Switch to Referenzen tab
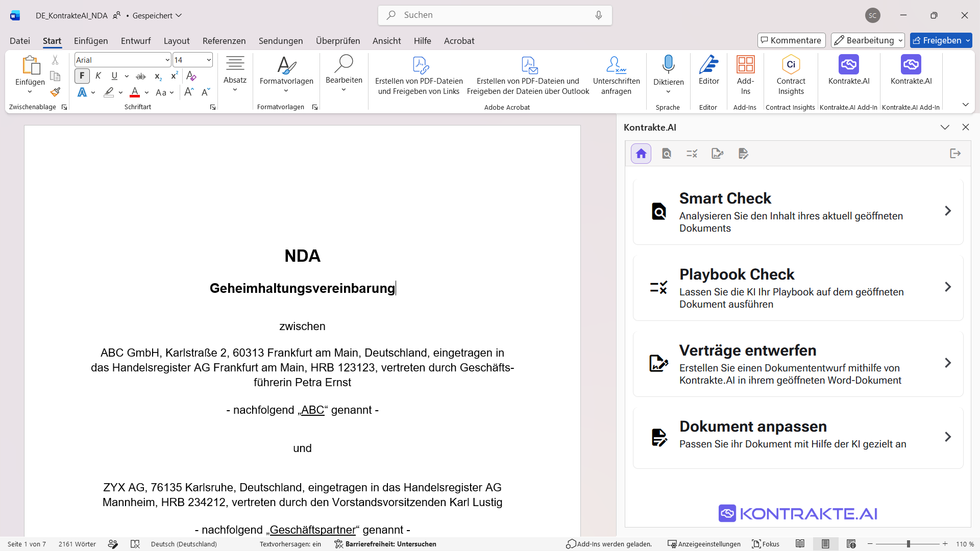The image size is (980, 551). tap(224, 41)
